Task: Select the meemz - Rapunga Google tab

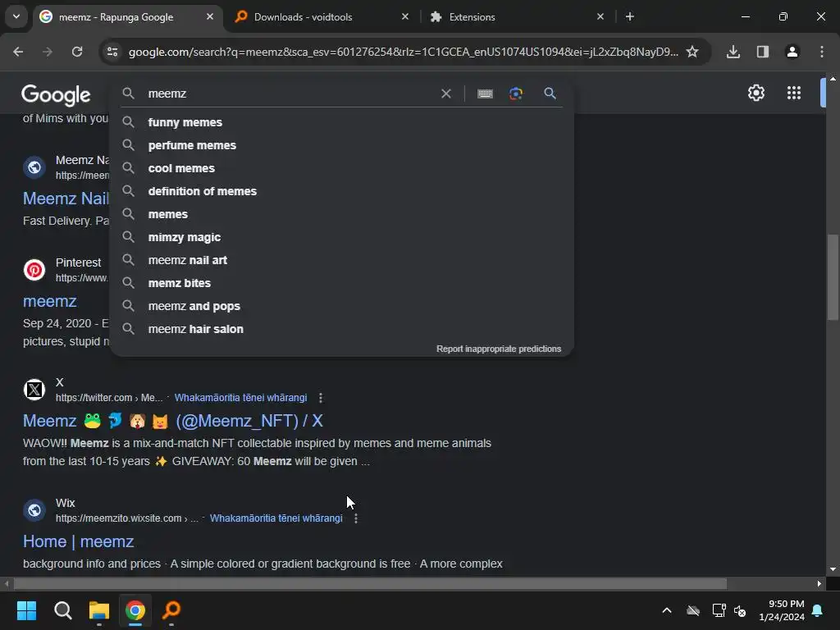Action: tap(129, 17)
